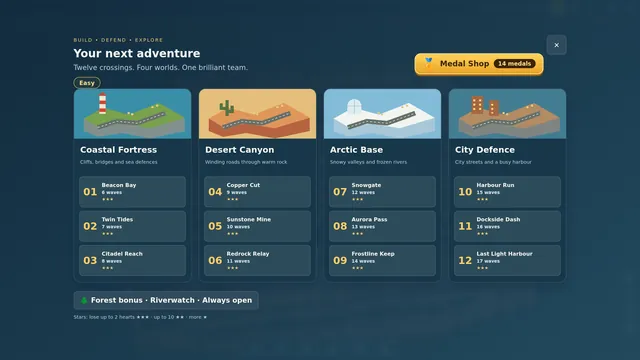
Task: Click the Desert Canyon world title
Action: [x=240, y=150]
